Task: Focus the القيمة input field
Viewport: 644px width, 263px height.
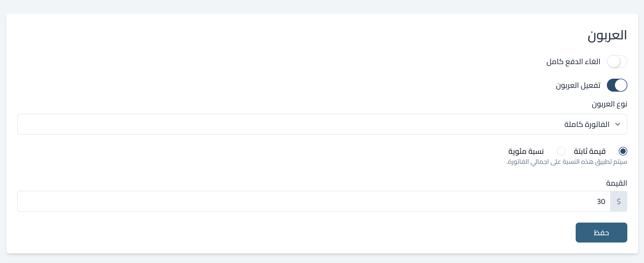Action: point(314,201)
